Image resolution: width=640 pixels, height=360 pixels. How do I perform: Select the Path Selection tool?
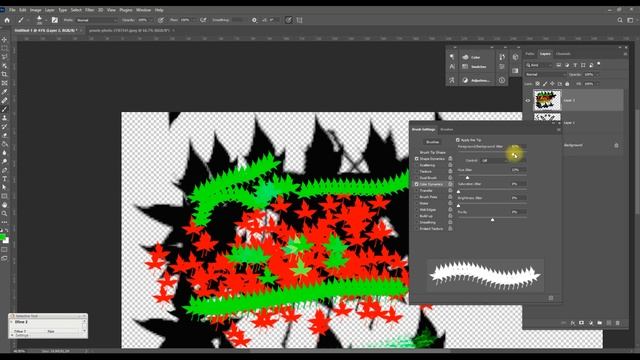click(x=4, y=187)
